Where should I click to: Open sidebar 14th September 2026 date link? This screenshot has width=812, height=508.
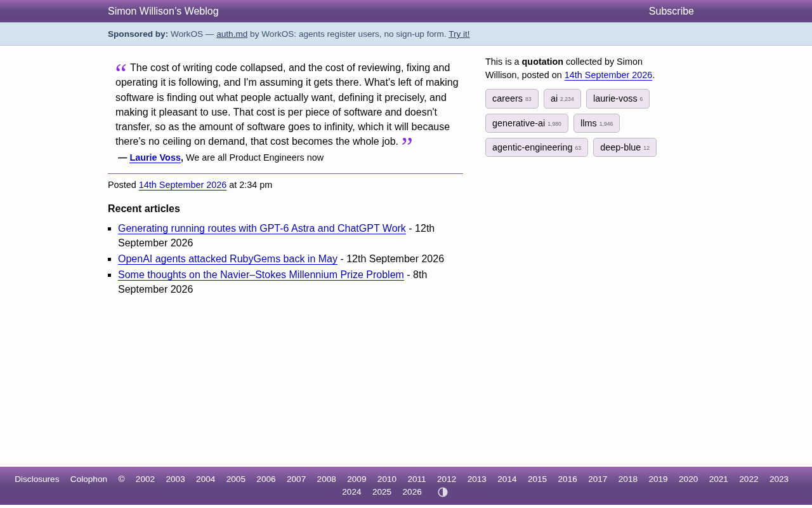point(608,75)
